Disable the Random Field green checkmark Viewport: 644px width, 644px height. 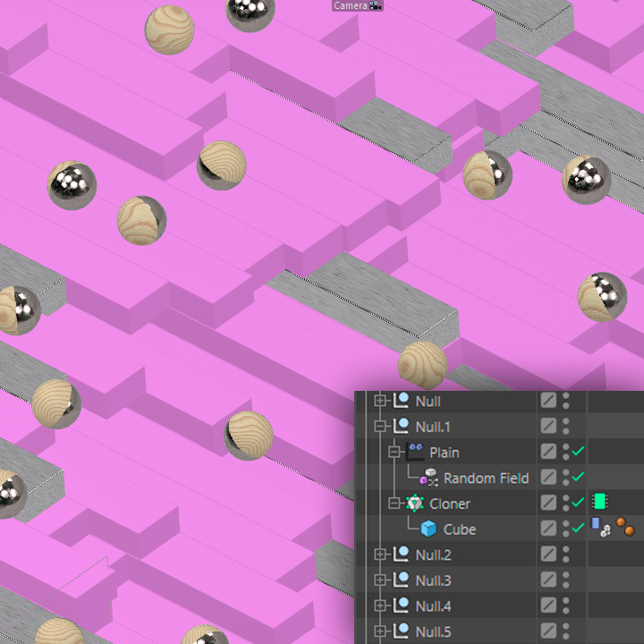(x=578, y=477)
